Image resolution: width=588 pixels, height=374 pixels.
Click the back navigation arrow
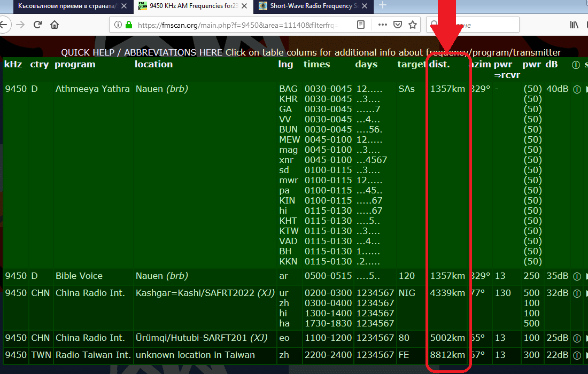pyautogui.click(x=3, y=25)
